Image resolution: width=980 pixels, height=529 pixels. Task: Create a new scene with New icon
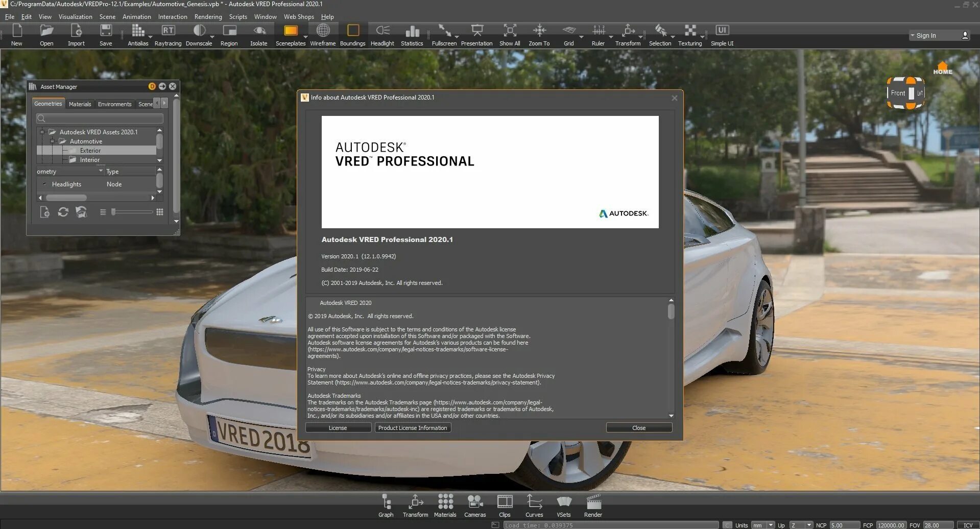point(17,35)
